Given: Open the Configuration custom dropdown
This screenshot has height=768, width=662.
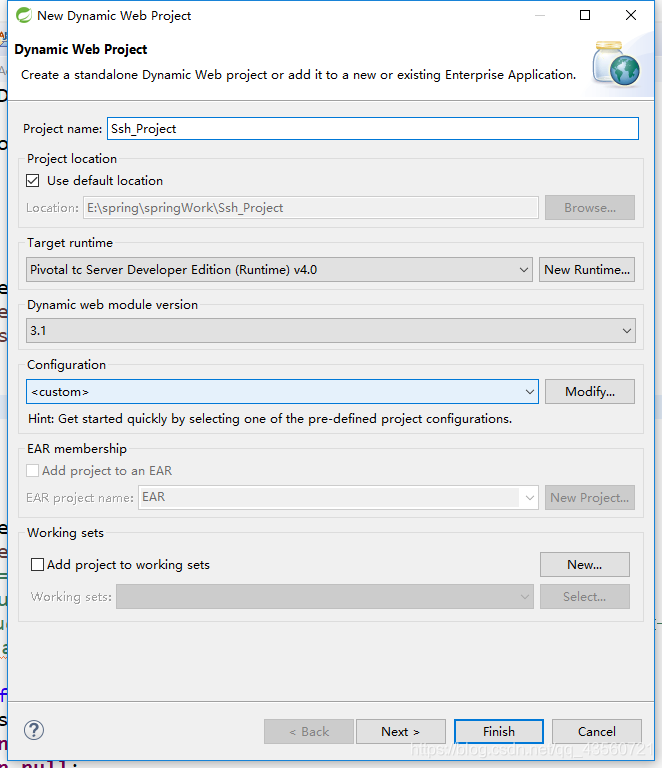Looking at the screenshot, I should pyautogui.click(x=283, y=392).
